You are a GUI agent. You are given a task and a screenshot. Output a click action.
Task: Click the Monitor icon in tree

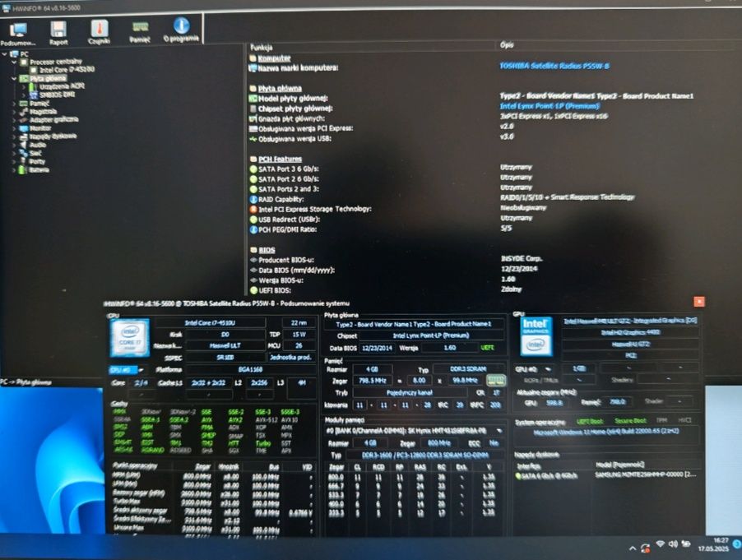[x=23, y=128]
